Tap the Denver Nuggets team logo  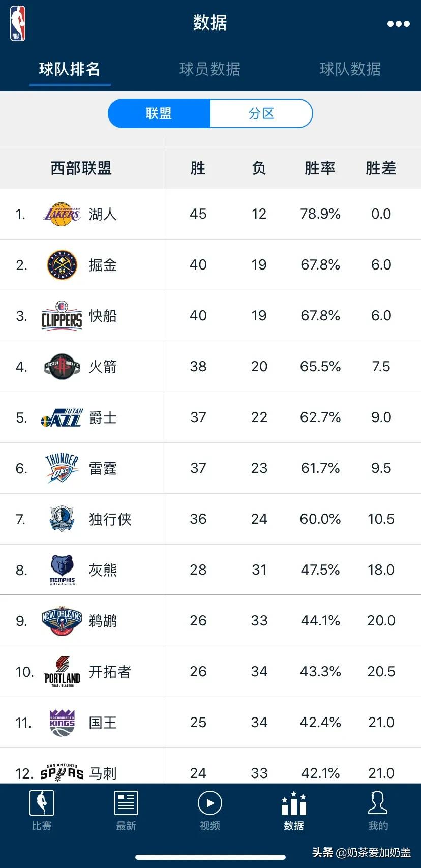[62, 265]
